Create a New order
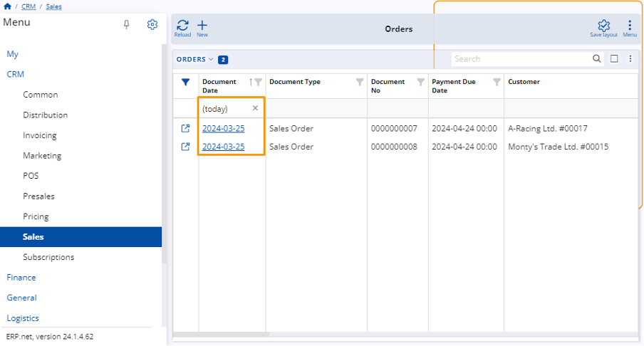Screen dimensions: 644x346 point(202,28)
